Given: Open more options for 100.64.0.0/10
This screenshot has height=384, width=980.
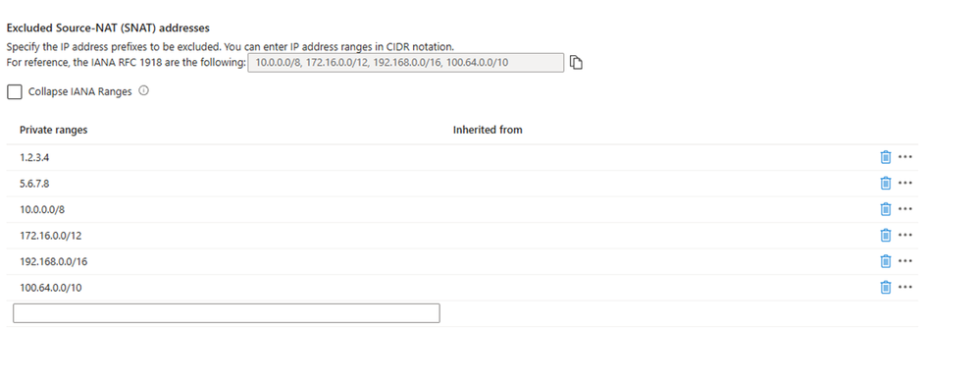Looking at the screenshot, I should (905, 287).
